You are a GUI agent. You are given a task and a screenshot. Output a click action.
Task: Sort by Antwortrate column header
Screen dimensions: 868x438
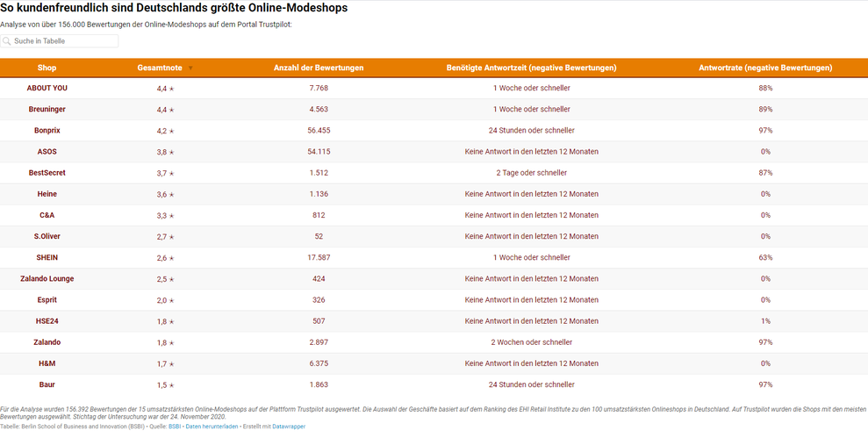click(765, 68)
